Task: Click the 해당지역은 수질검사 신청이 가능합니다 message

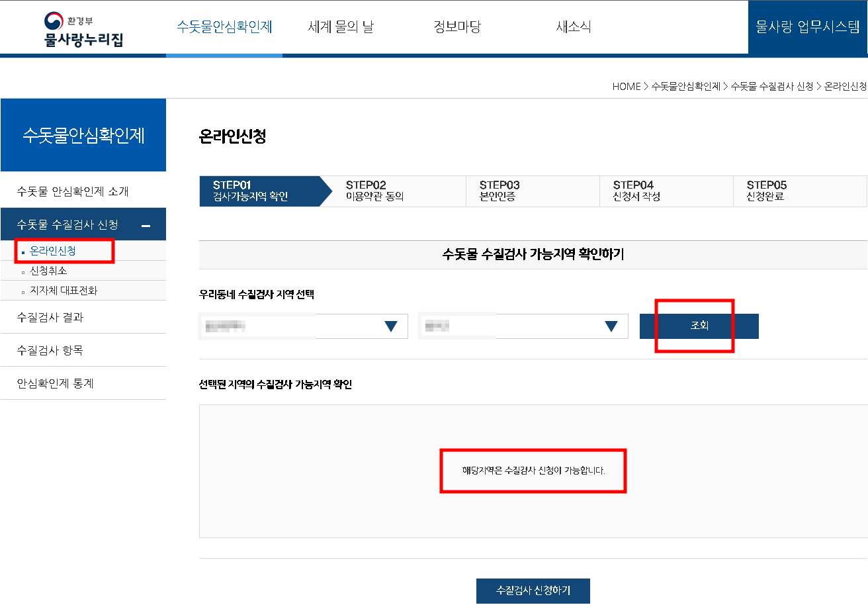Action: pyautogui.click(x=533, y=471)
